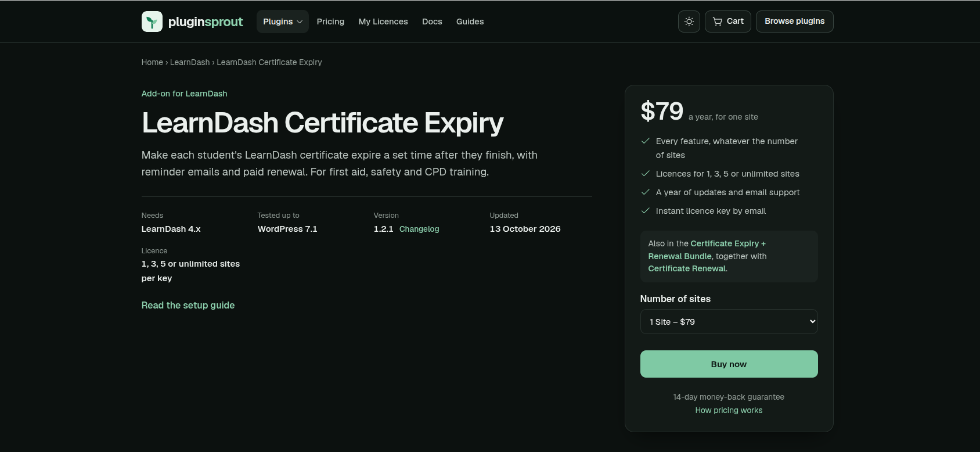Viewport: 980px width, 452px height.
Task: Click the 'A year of updates and email support' feature
Action: 728,192
